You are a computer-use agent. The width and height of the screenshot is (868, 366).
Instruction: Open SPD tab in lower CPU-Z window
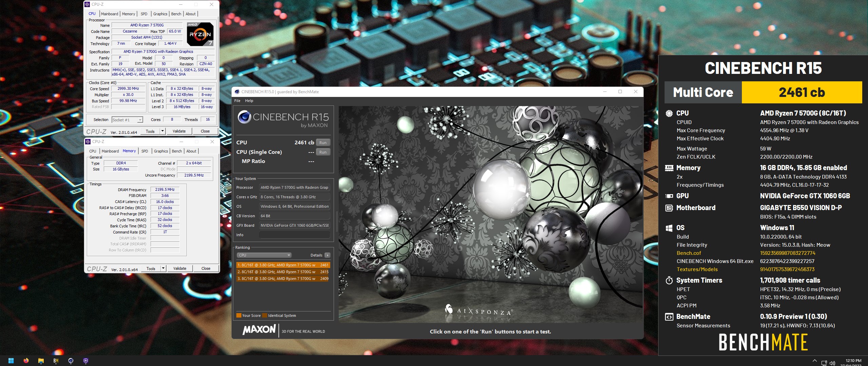[x=145, y=151]
